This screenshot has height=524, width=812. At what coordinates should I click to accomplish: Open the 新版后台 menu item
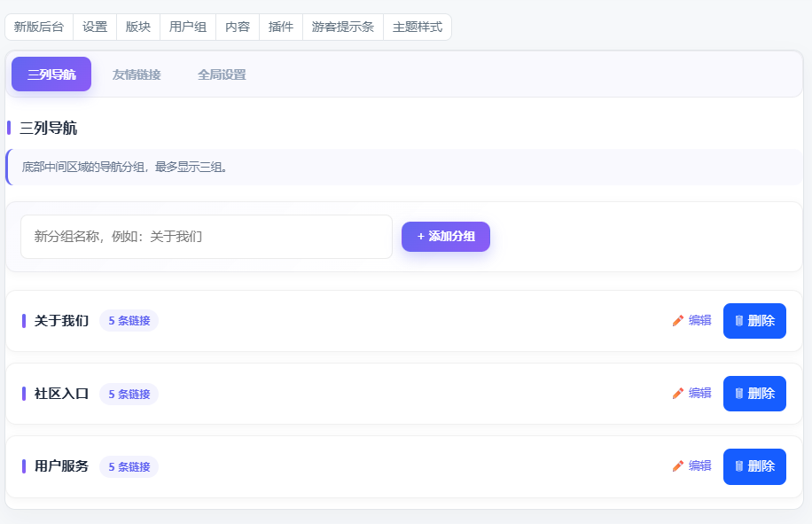39,27
